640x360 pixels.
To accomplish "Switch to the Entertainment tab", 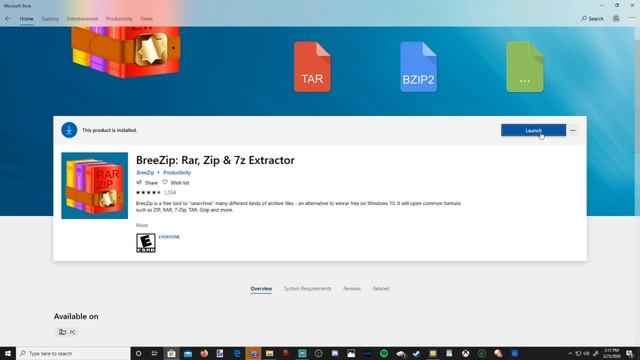I will point(82,19).
